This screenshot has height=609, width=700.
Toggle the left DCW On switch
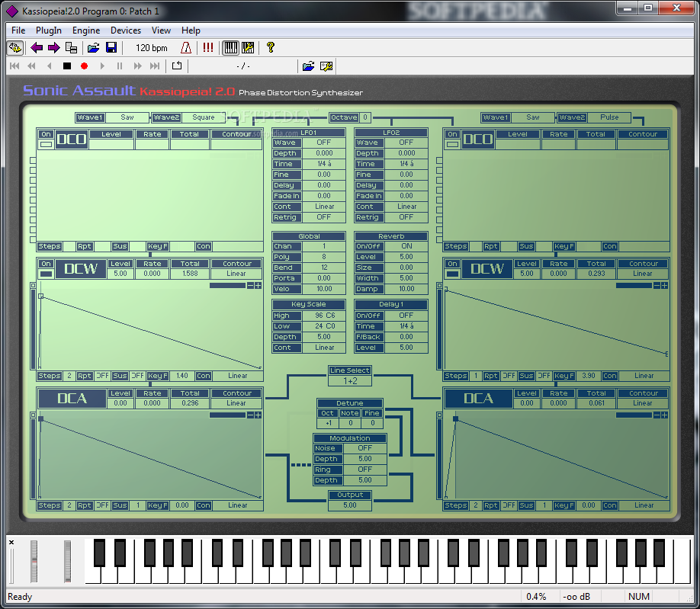coord(46,274)
